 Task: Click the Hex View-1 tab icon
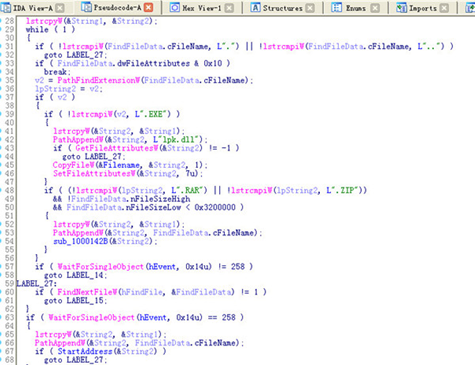(174, 7)
